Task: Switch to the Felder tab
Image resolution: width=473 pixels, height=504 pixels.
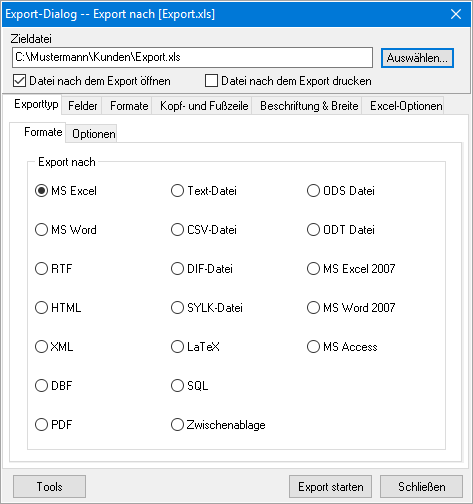Action: 82,106
